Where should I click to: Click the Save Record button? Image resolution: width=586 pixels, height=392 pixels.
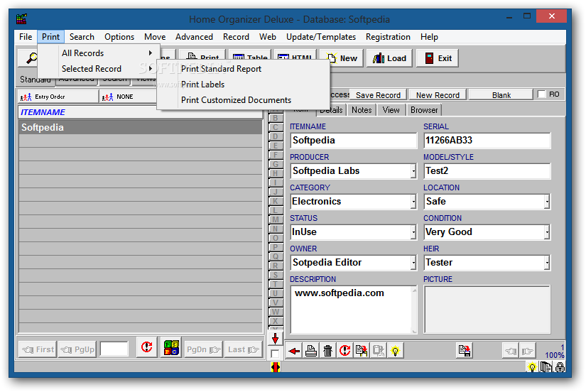click(378, 95)
